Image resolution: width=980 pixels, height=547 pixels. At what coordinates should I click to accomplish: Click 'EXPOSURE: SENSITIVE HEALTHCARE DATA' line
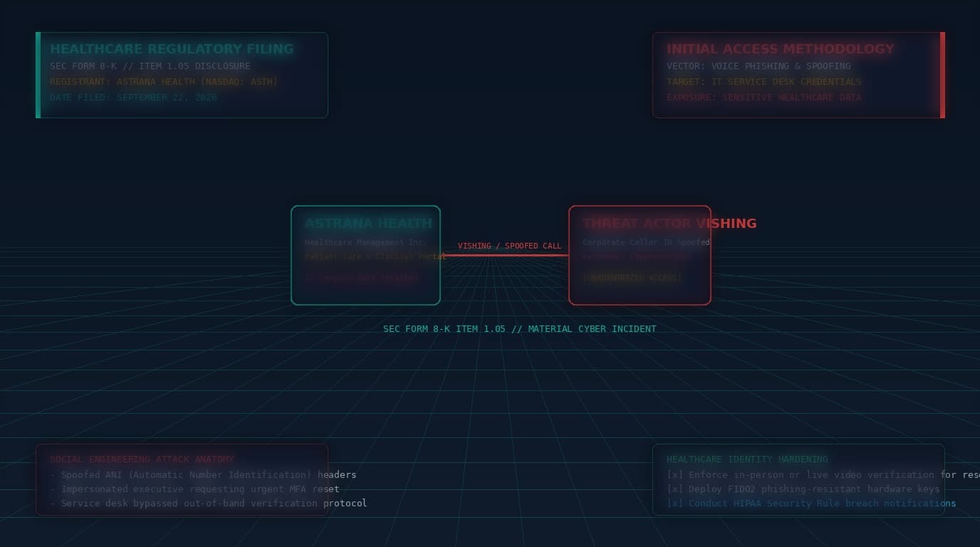pos(764,98)
